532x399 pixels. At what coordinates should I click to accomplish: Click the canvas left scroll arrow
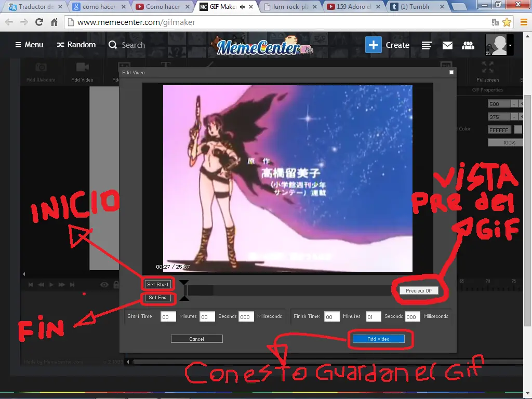[24, 274]
